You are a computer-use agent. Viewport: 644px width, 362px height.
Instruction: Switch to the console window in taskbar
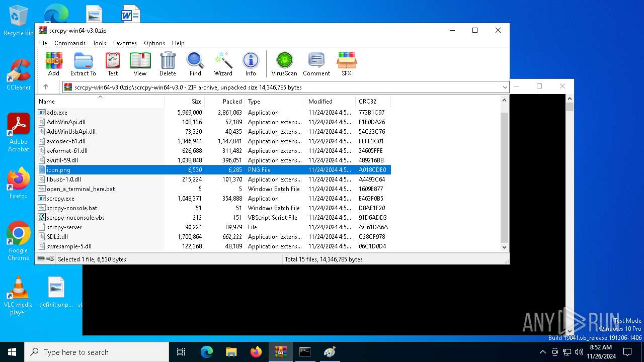(x=305, y=352)
